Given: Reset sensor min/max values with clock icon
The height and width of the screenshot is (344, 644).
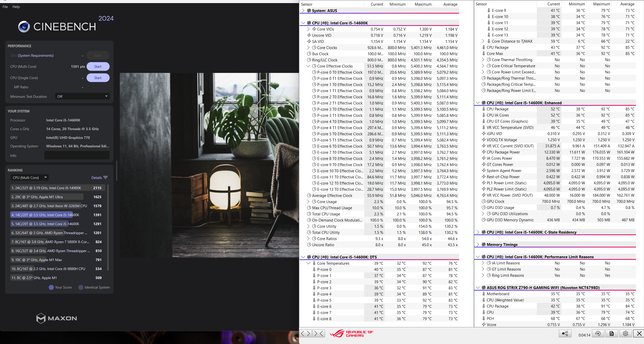Looking at the screenshot, I should pos(598,333).
